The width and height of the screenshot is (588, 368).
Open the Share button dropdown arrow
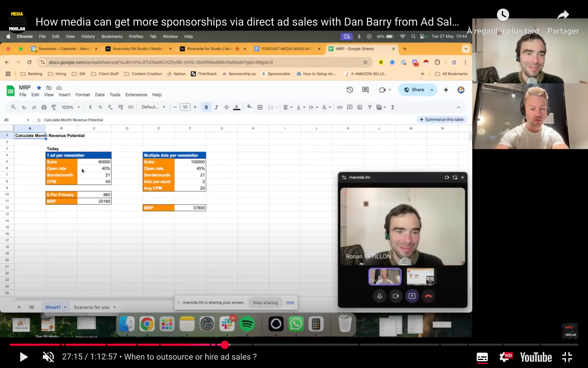[432, 90]
